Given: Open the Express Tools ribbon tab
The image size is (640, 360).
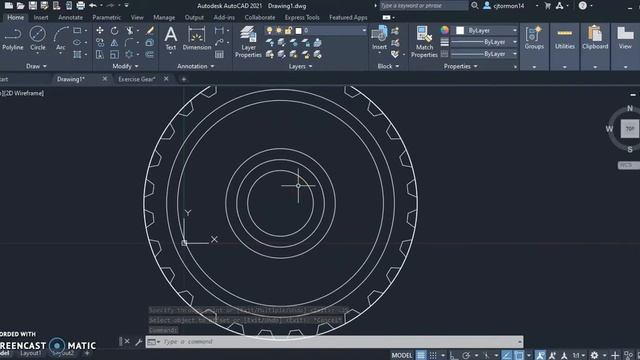Looking at the screenshot, I should pyautogui.click(x=302, y=18).
